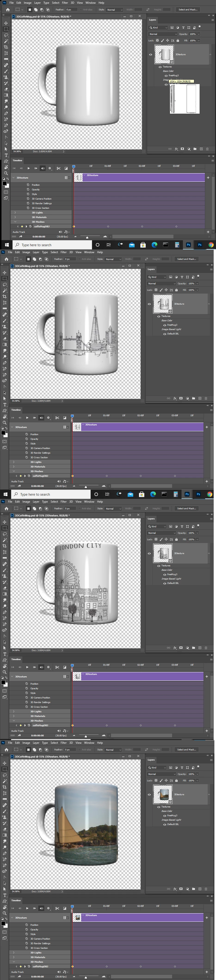Hide the 3Dtexture layer in the sailboat-mug window
The image size is (216, 980).
point(149,795)
